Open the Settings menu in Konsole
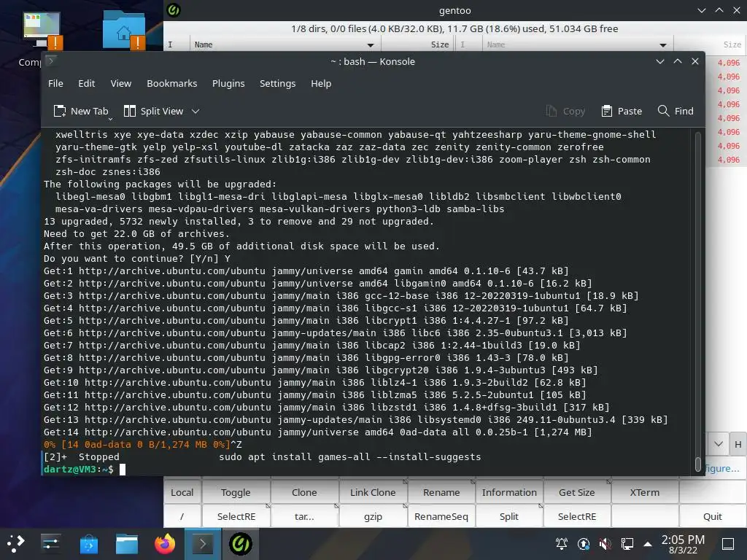 click(x=277, y=83)
